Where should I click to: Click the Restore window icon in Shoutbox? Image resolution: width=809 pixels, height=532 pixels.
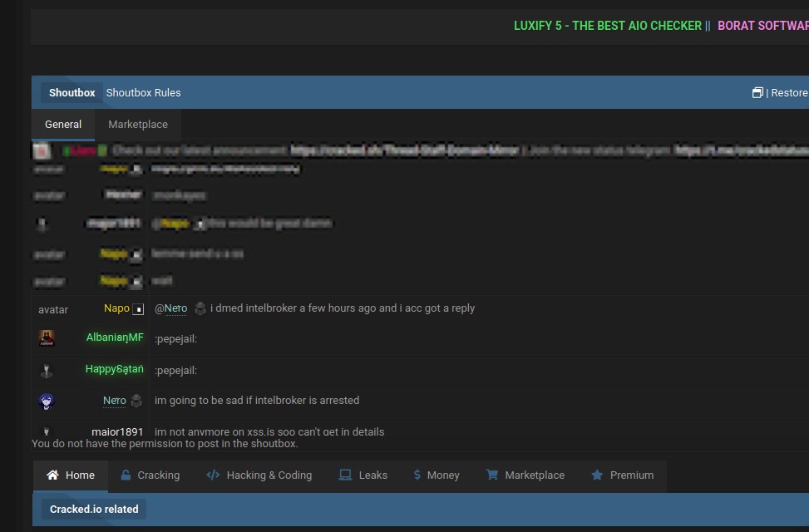[757, 93]
